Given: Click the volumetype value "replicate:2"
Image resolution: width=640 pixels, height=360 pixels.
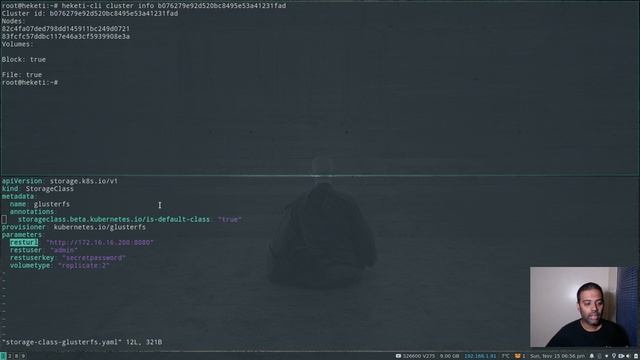Looking at the screenshot, I should [x=84, y=266].
